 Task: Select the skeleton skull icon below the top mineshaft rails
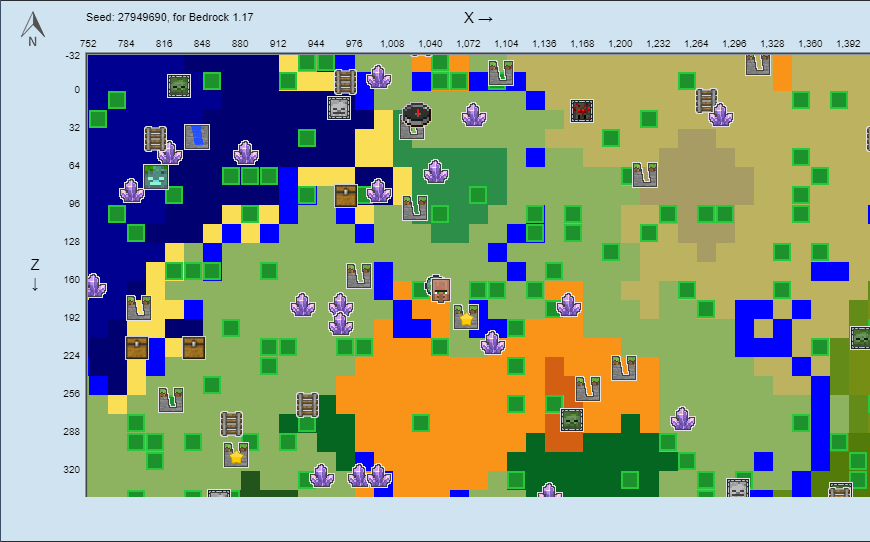click(339, 107)
